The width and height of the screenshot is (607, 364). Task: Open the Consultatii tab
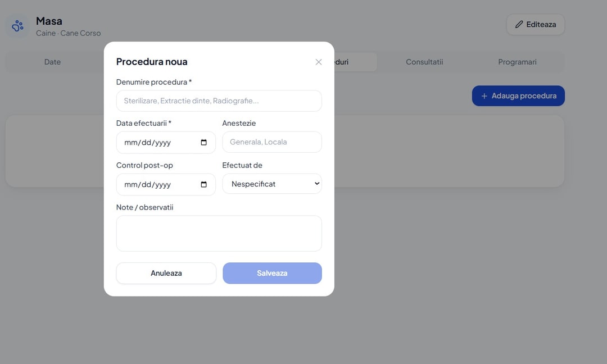click(424, 62)
